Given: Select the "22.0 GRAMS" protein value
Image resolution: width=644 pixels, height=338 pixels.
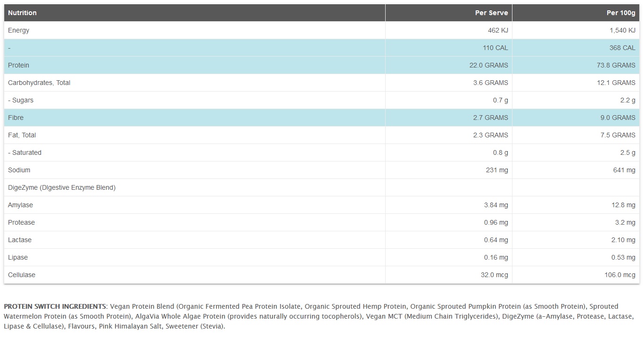Looking at the screenshot, I should pos(489,65).
